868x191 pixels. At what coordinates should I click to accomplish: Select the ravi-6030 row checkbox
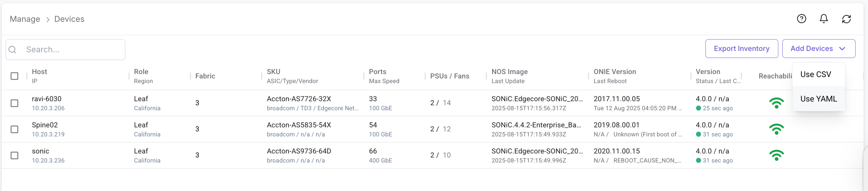(14, 103)
